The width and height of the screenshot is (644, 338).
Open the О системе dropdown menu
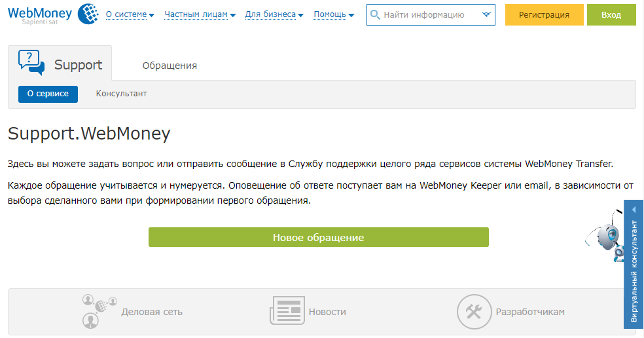[130, 14]
